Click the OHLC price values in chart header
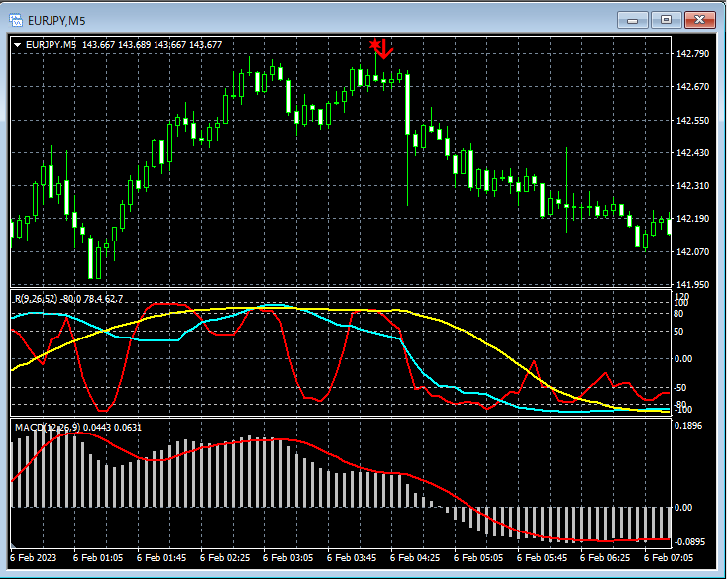This screenshot has height=579, width=728. [152, 44]
